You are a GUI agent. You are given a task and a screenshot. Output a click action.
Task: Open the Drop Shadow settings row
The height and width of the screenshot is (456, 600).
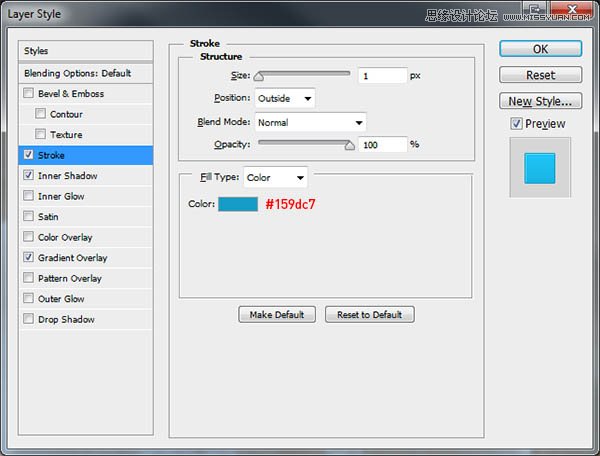click(86, 319)
